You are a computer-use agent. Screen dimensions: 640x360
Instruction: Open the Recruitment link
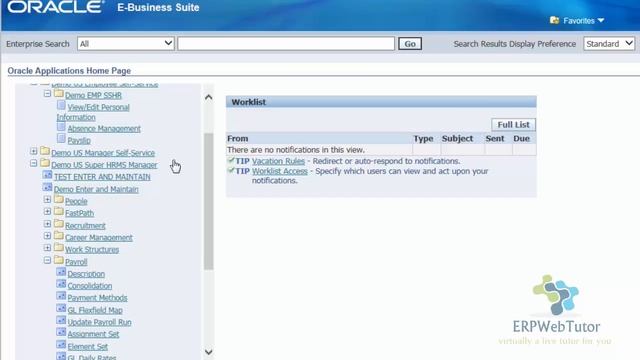point(85,225)
